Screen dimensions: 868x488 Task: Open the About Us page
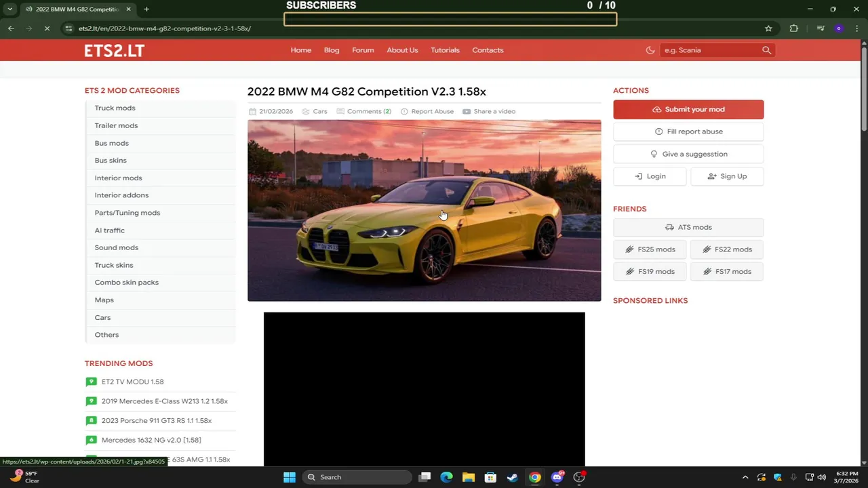(x=402, y=50)
